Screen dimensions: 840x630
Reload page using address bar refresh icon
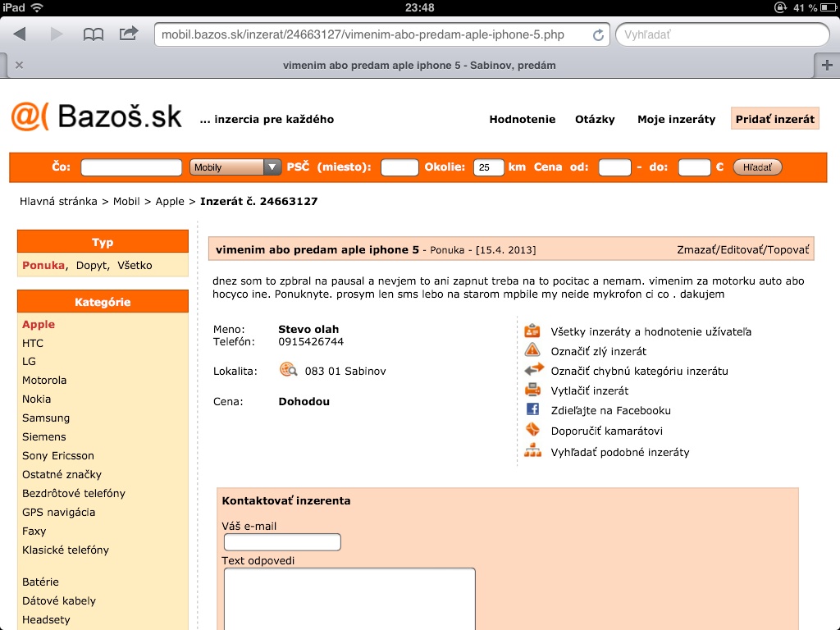pos(598,35)
